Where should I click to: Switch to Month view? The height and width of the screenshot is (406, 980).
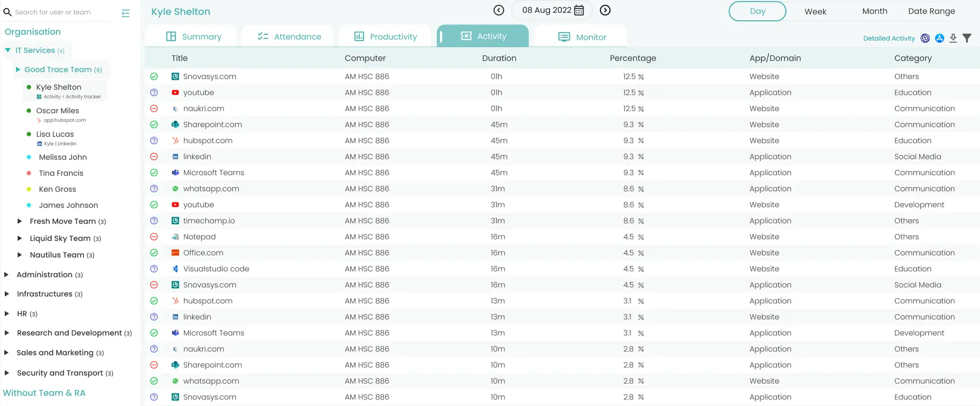pos(875,11)
